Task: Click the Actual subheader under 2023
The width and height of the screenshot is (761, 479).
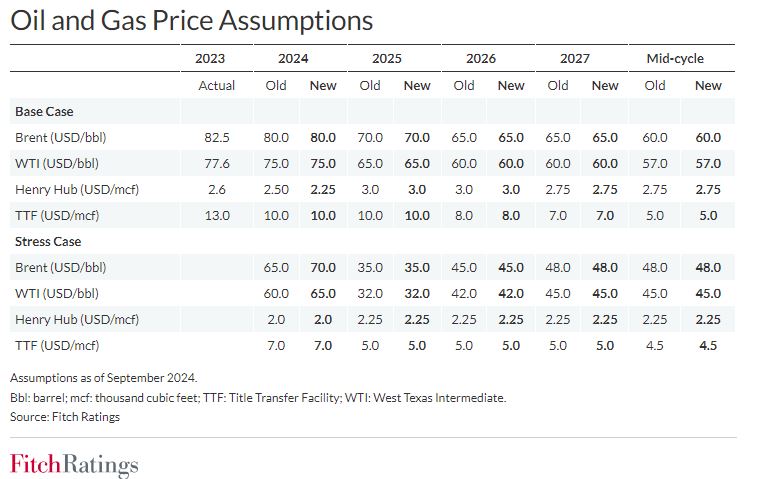Action: tap(216, 85)
